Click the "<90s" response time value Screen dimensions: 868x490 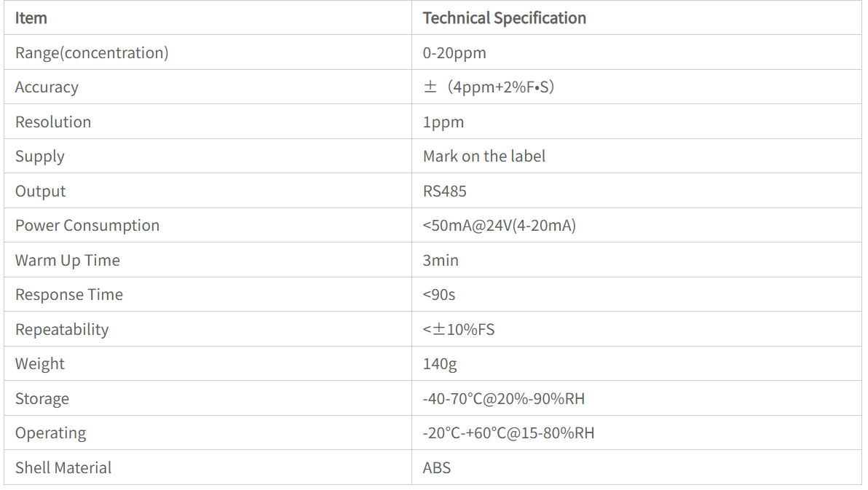(438, 295)
